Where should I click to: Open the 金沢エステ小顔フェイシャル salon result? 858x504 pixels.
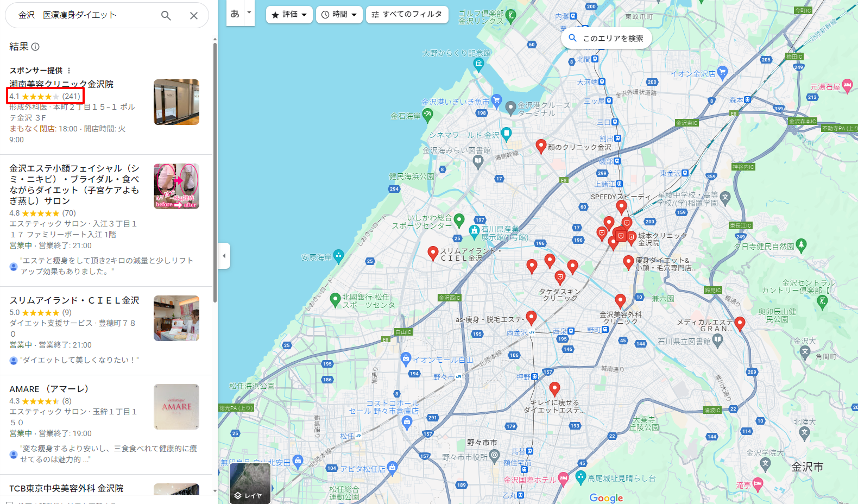tap(74, 185)
